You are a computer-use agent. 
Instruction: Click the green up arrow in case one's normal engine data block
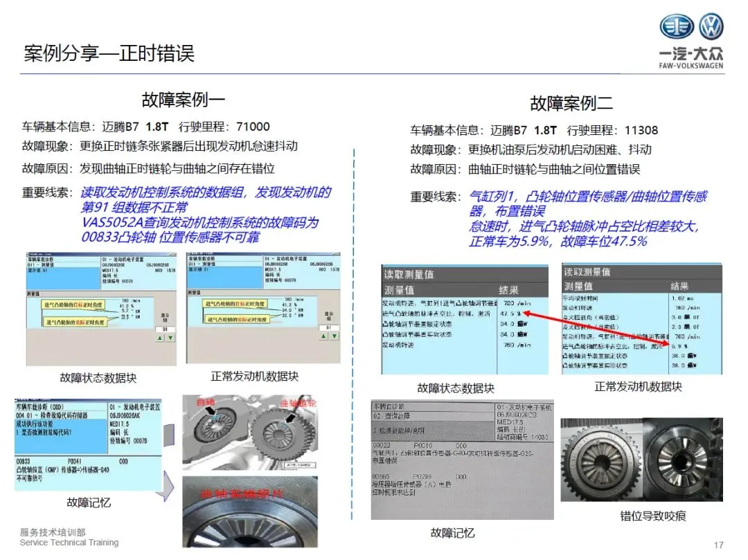click(x=324, y=336)
